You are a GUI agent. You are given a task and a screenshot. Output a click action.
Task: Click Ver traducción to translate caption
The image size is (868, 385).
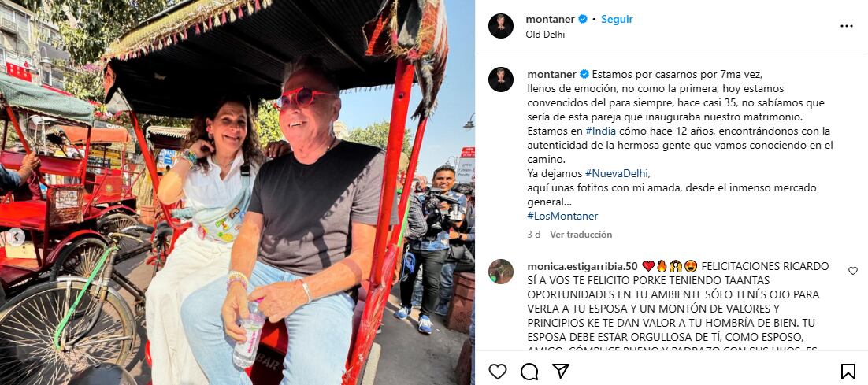[581, 235]
